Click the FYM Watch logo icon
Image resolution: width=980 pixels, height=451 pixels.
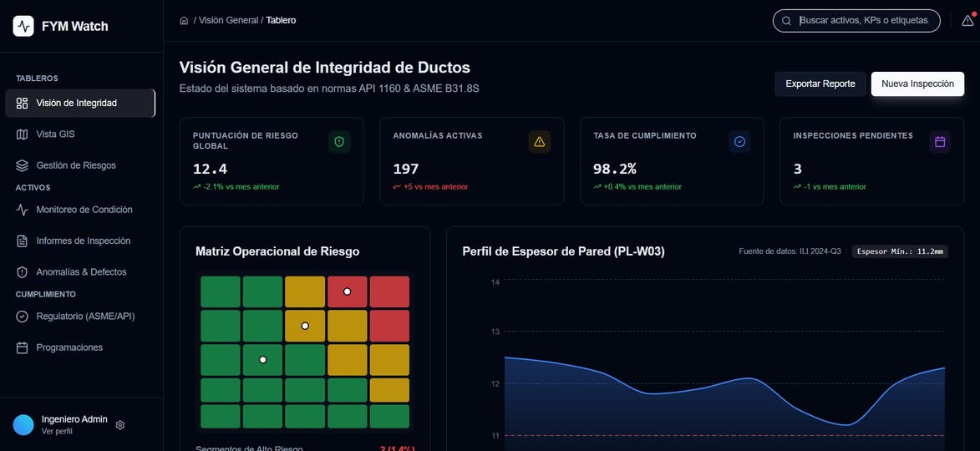pyautogui.click(x=23, y=26)
